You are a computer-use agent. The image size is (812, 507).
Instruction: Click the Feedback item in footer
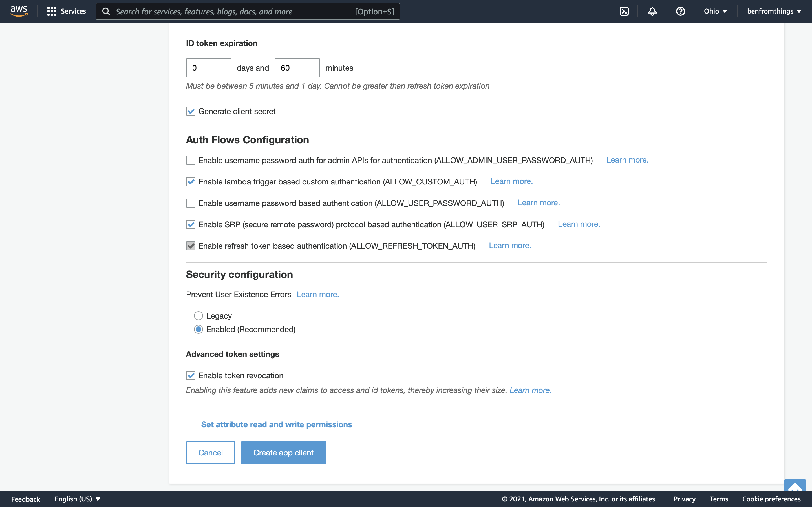(x=25, y=499)
